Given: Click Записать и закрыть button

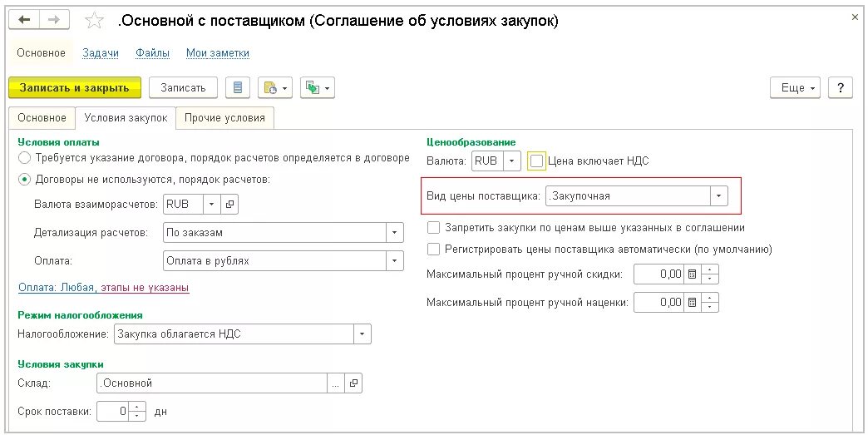Looking at the screenshot, I should point(75,87).
